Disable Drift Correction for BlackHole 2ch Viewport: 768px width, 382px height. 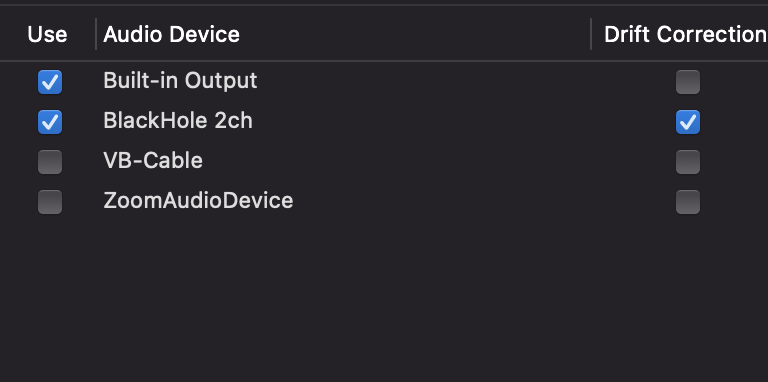click(x=688, y=122)
